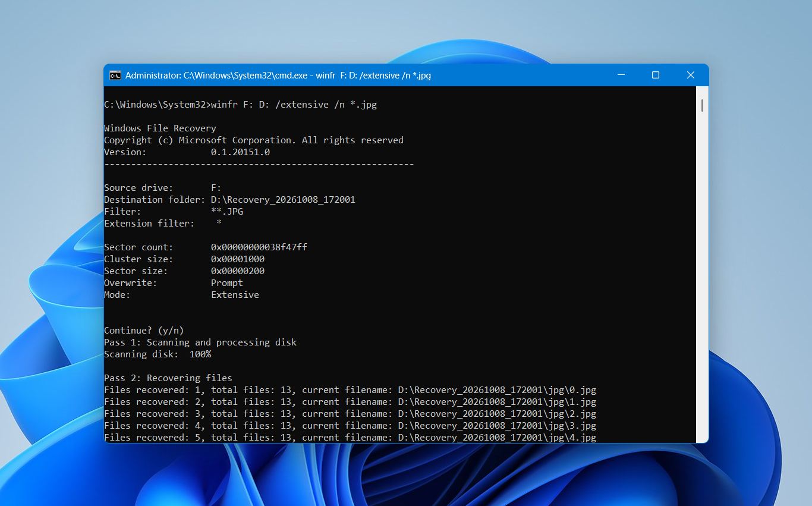Image resolution: width=812 pixels, height=506 pixels.
Task: Maximize the Administrator cmd.exe window
Action: pos(656,76)
